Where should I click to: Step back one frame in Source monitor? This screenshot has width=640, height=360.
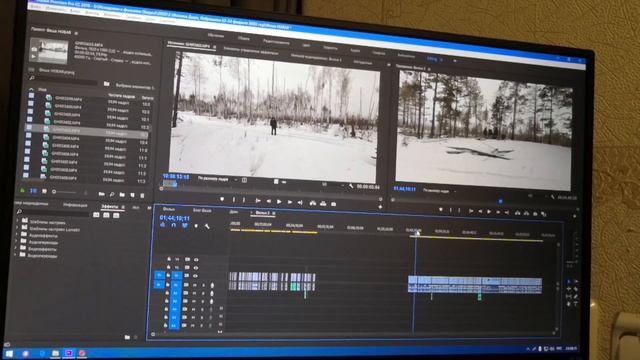click(269, 201)
